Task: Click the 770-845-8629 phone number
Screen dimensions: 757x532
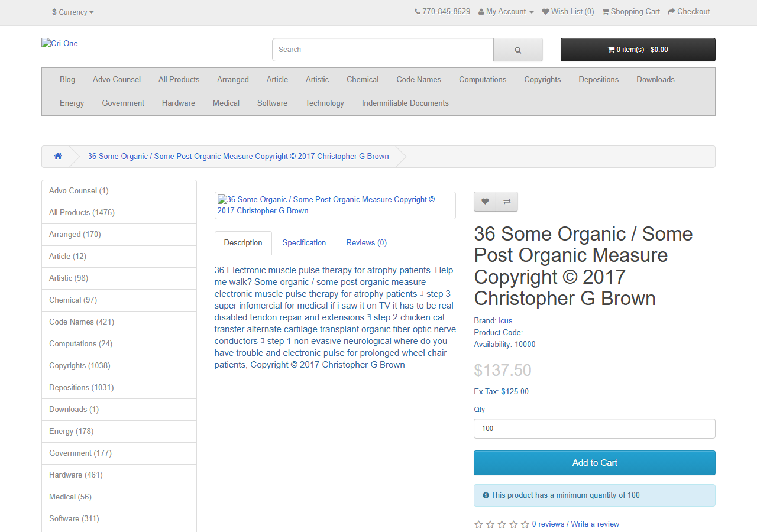Action: [447, 11]
